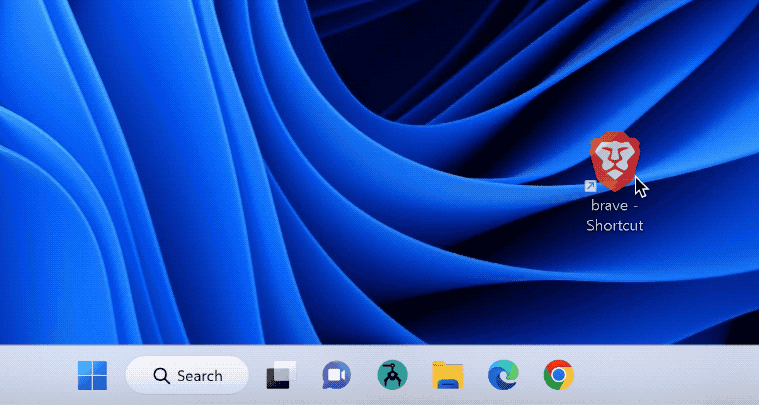This screenshot has width=759, height=405.
Task: Open Task View from the taskbar
Action: [281, 375]
